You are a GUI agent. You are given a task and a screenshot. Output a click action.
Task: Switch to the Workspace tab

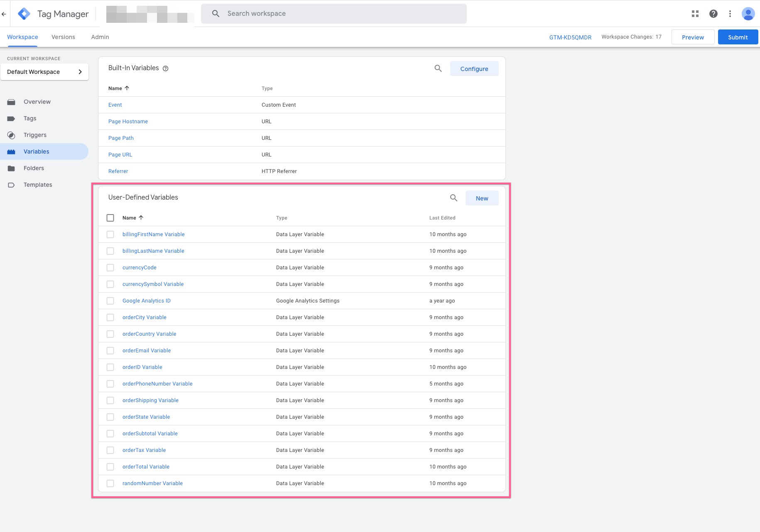pos(22,37)
